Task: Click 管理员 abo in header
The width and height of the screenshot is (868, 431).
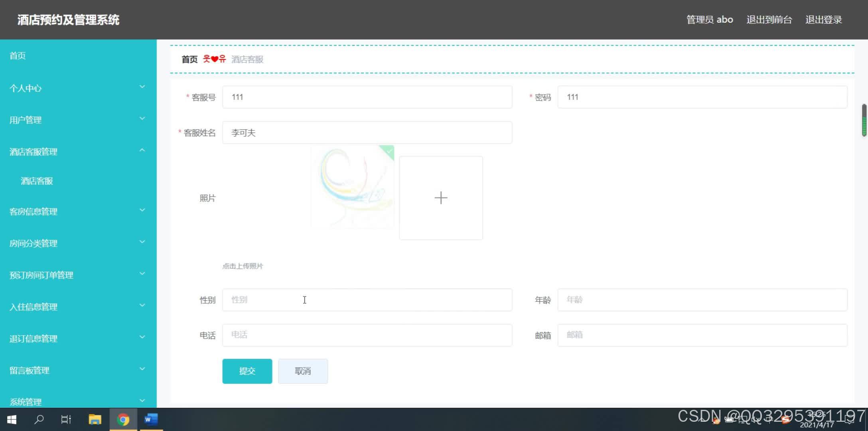Action: click(x=710, y=20)
